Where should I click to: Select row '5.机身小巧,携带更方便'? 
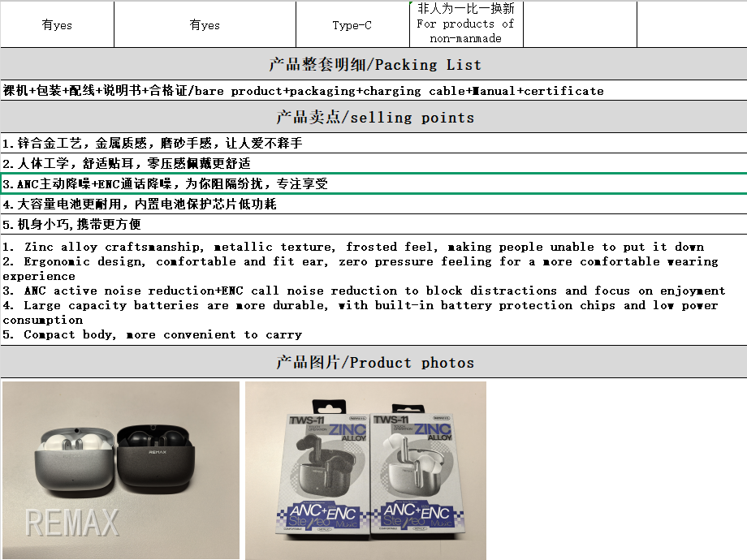pyautogui.click(x=373, y=224)
